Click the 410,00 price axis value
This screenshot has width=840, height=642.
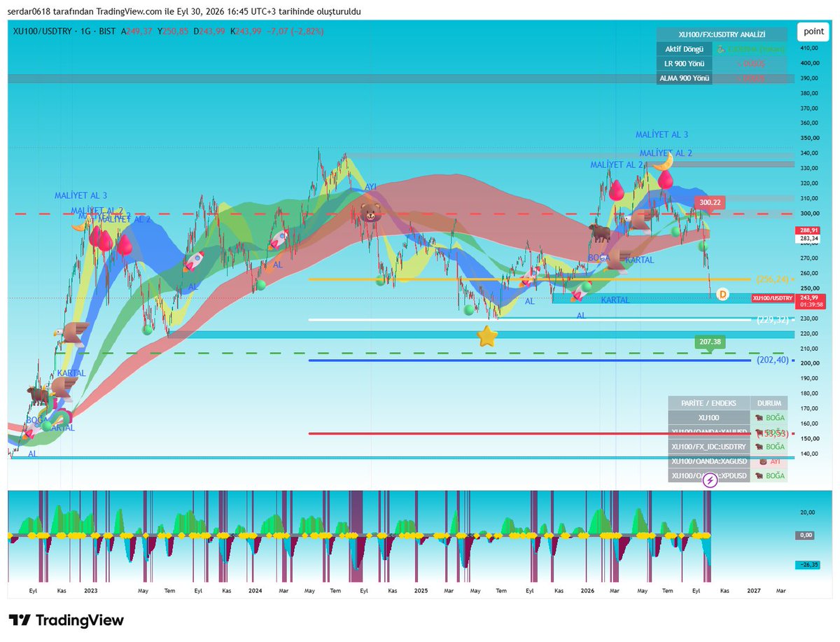pos(809,48)
